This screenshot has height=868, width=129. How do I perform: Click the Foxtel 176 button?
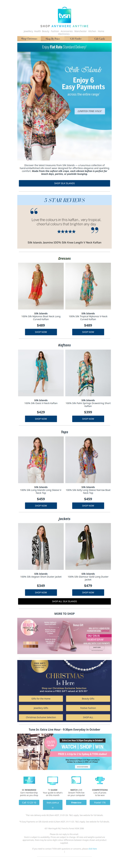[100, 803]
